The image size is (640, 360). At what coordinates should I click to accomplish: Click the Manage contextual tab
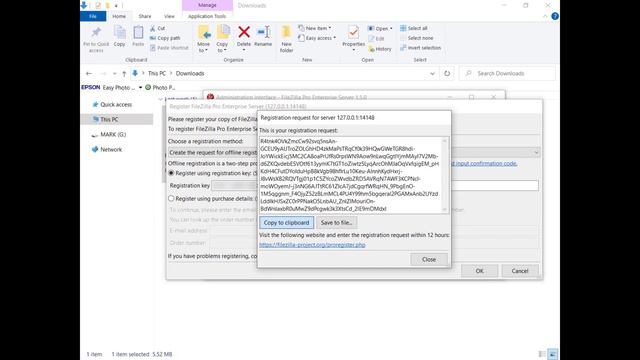click(x=207, y=5)
